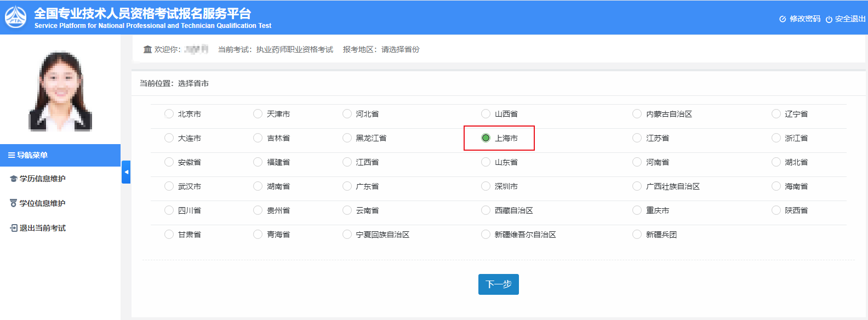This screenshot has height=320, width=868.
Task: Click the graduation cap icon for 学历信息维护
Action: (14, 179)
